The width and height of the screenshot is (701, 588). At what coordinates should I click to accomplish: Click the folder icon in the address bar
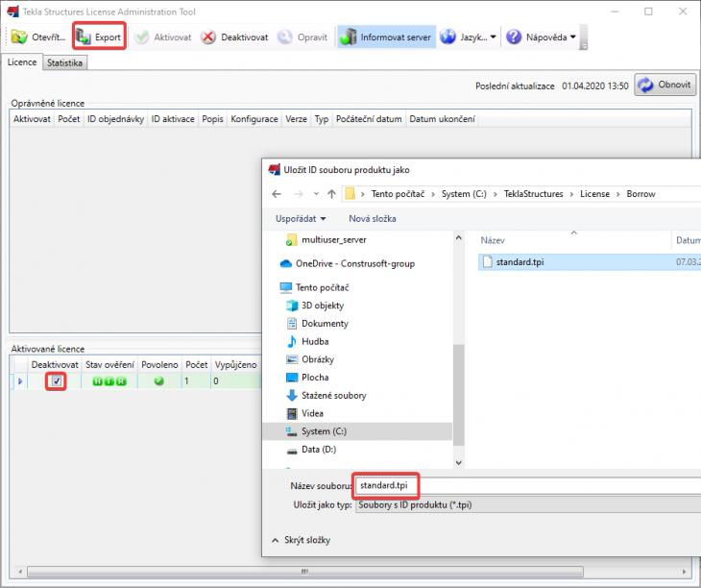click(x=350, y=194)
